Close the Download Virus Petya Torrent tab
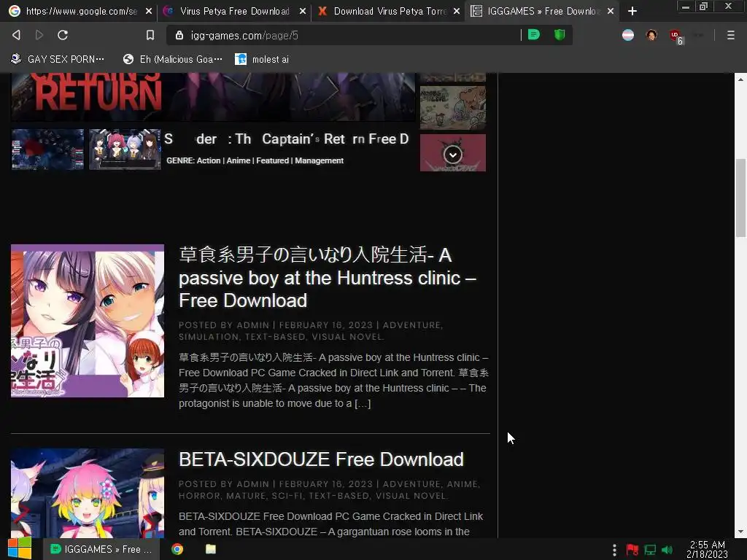747x560 pixels. tap(457, 11)
